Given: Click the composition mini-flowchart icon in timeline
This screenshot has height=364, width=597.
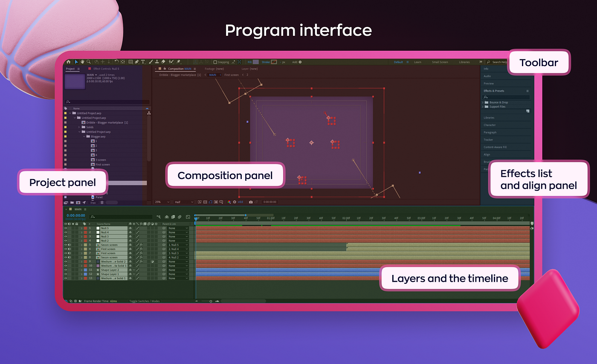Looking at the screenshot, I should coord(159,217).
